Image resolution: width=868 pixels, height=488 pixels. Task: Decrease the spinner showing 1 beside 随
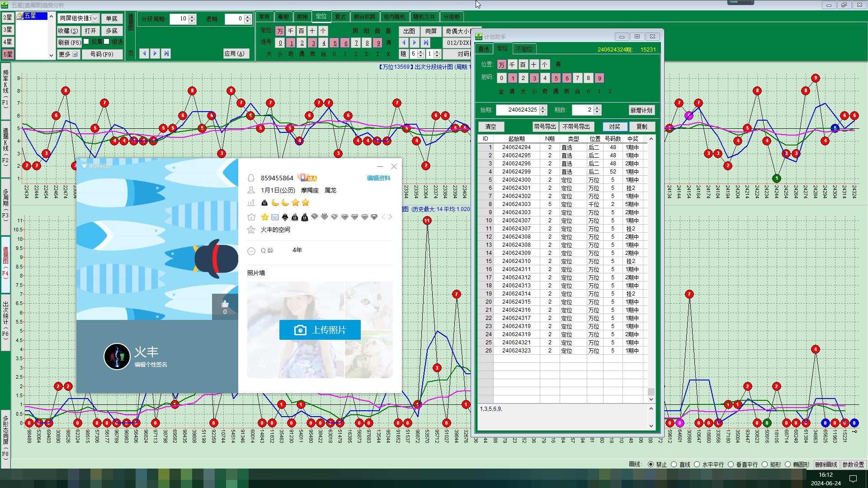(437, 56)
